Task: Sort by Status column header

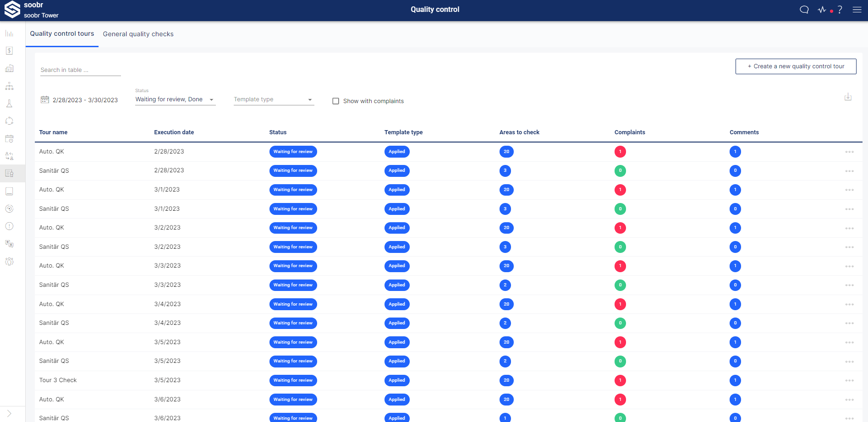Action: (278, 132)
